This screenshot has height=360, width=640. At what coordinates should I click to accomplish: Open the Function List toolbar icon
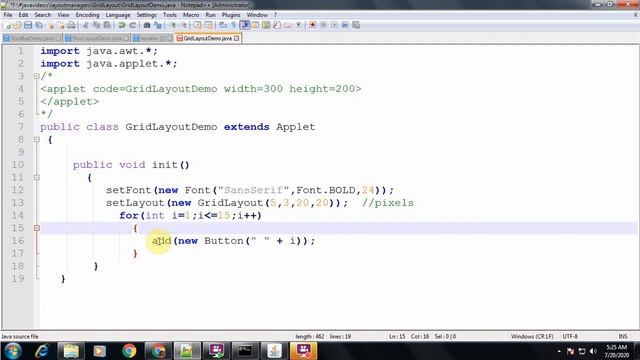tap(277, 25)
